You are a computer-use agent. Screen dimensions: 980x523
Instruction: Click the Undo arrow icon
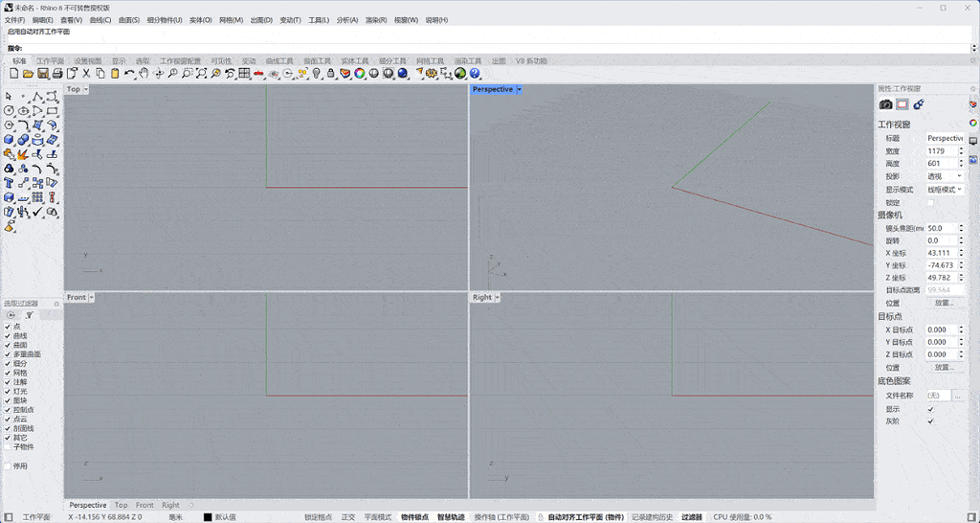point(129,74)
